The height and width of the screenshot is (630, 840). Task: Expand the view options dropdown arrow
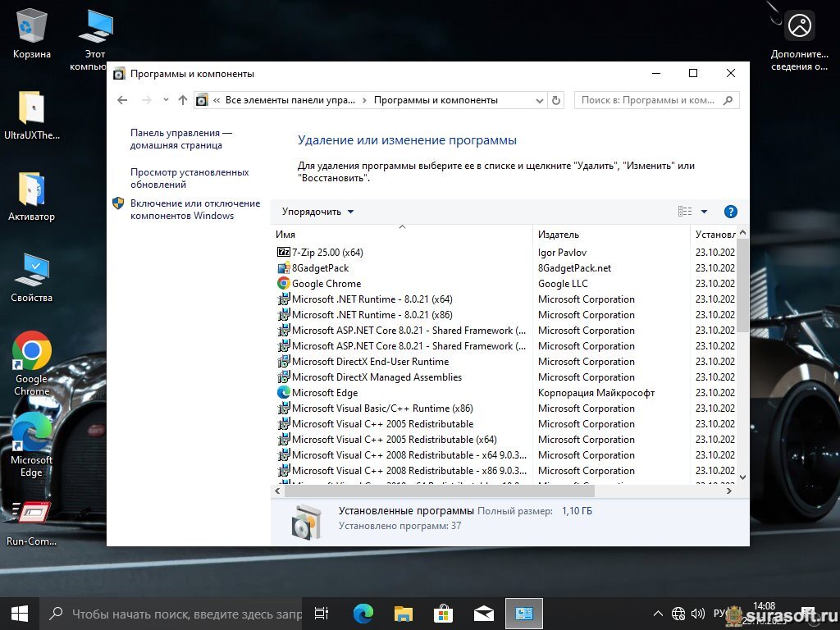[704, 212]
